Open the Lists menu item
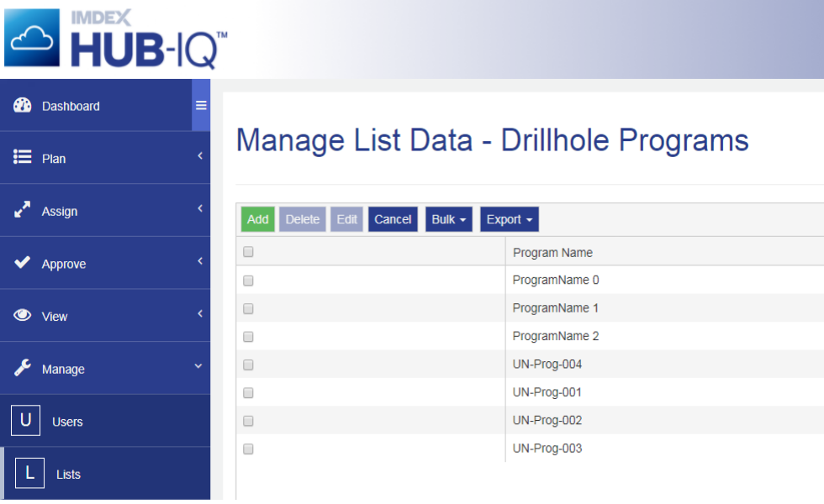This screenshot has height=504, width=824. [x=68, y=475]
